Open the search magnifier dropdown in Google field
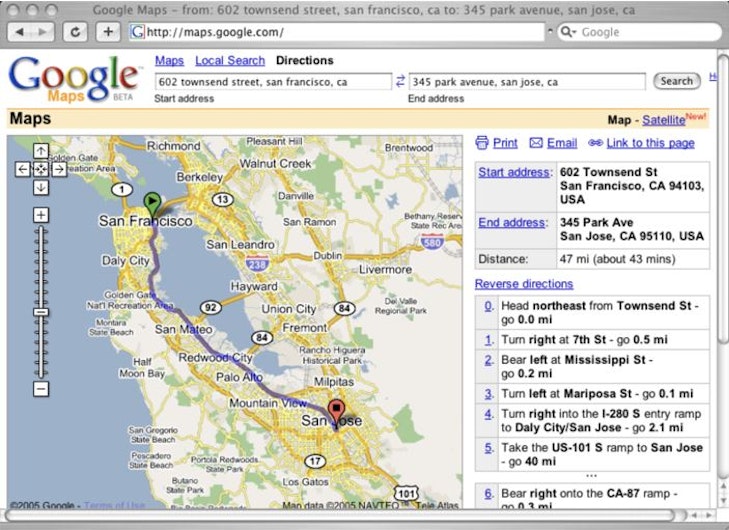Image resolution: width=729 pixels, height=530 pixels. 568,32
